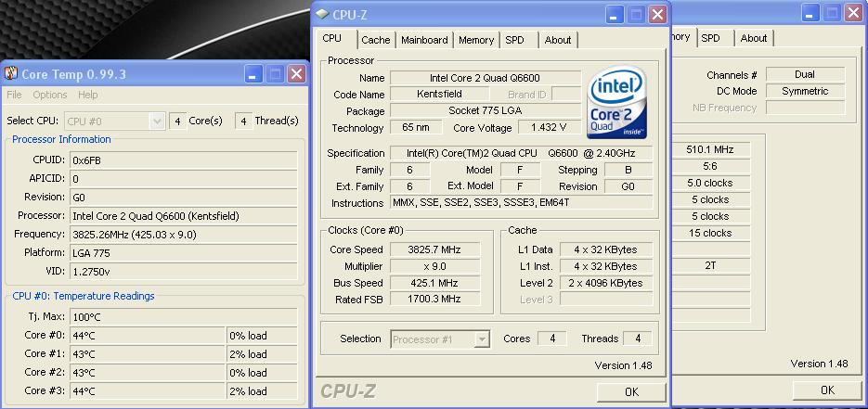
Task: Click the Core #3 load value
Action: 263,390
